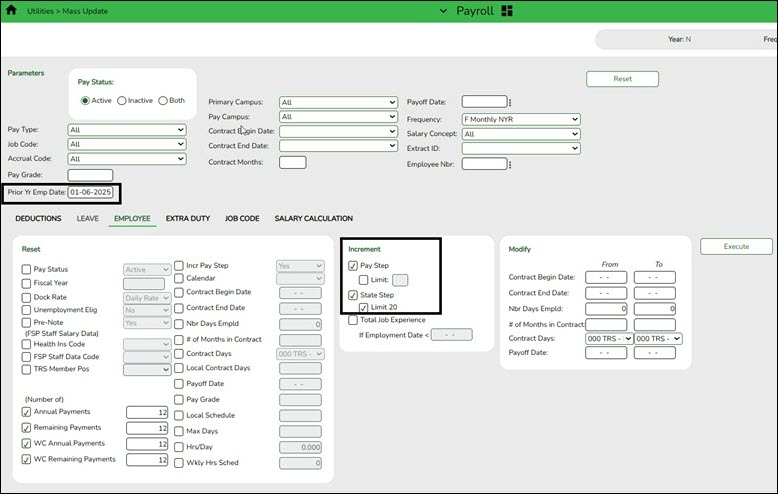Enable the Total Job Experience checkbox

(x=353, y=320)
